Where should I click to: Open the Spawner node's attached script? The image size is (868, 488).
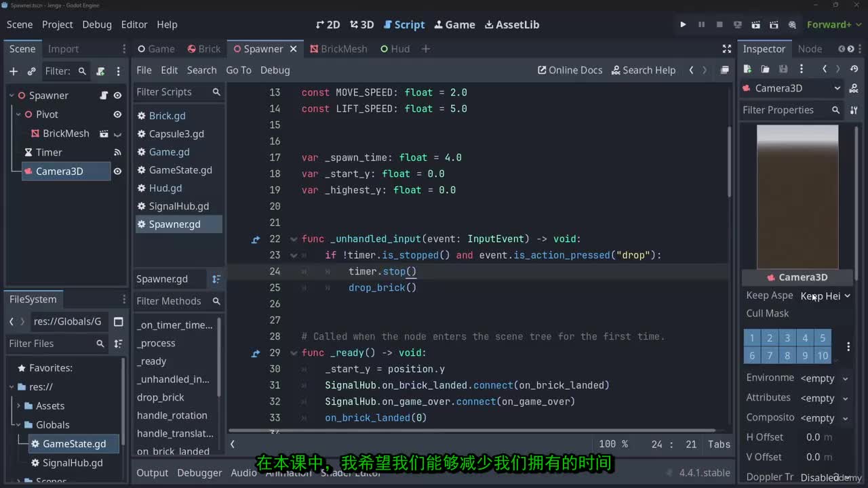pos(104,96)
